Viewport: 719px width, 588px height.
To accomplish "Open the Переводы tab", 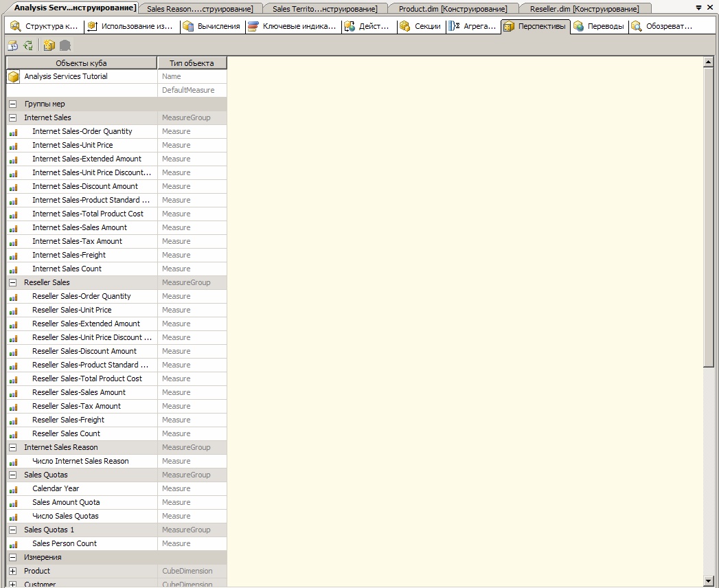I will click(600, 27).
